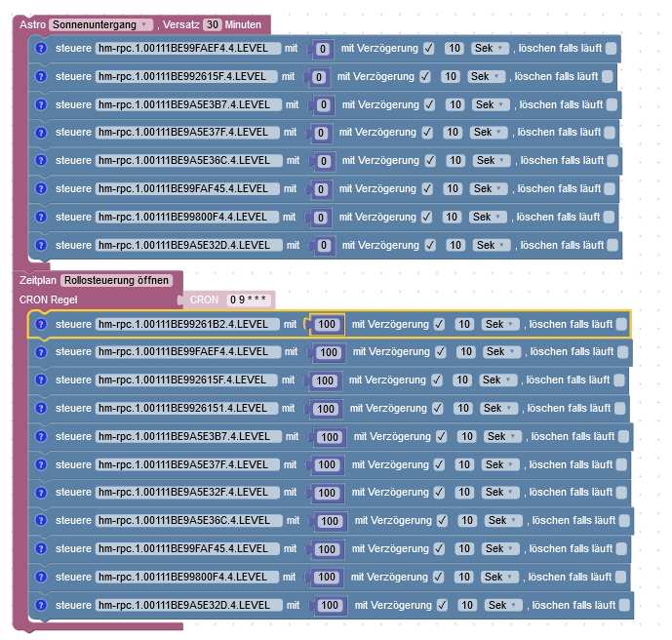Open Sek unit dropdown on FAEF4 row with value 0
Screen dimensions: 672x640
click(x=490, y=49)
